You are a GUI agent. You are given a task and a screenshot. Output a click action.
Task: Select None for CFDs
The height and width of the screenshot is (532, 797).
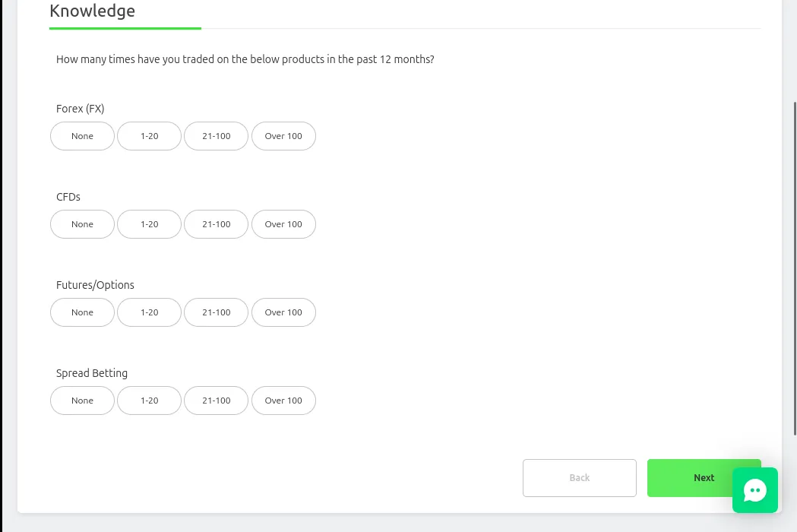pos(82,224)
